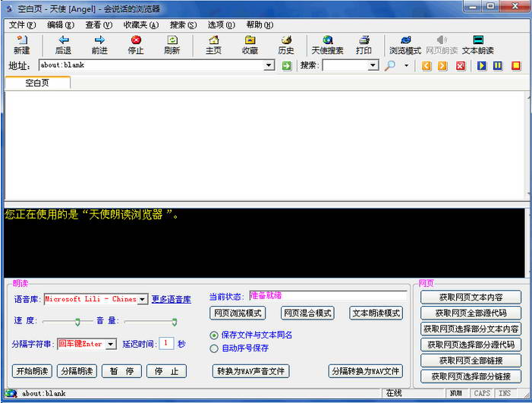Click the 速度 speed slider handle
This screenshot has height=403, width=532.
tap(77, 322)
